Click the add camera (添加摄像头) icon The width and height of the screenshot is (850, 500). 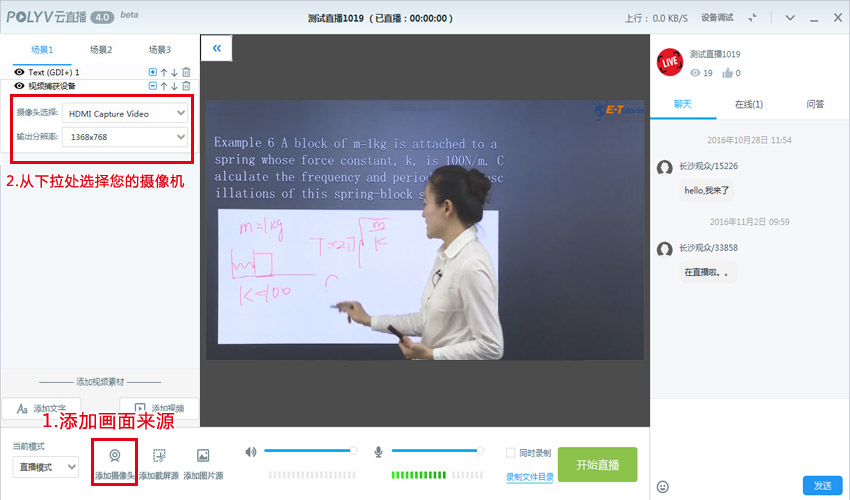click(x=114, y=456)
